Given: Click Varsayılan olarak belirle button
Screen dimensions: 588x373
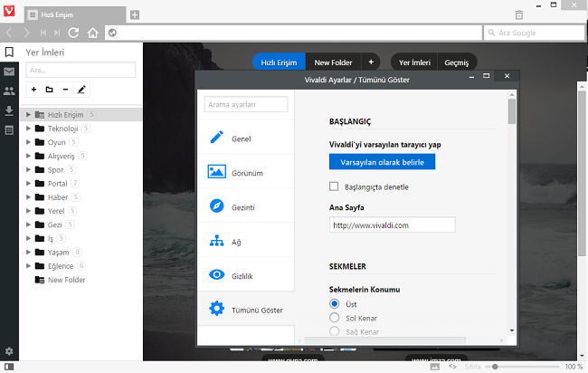Looking at the screenshot, I should (382, 162).
